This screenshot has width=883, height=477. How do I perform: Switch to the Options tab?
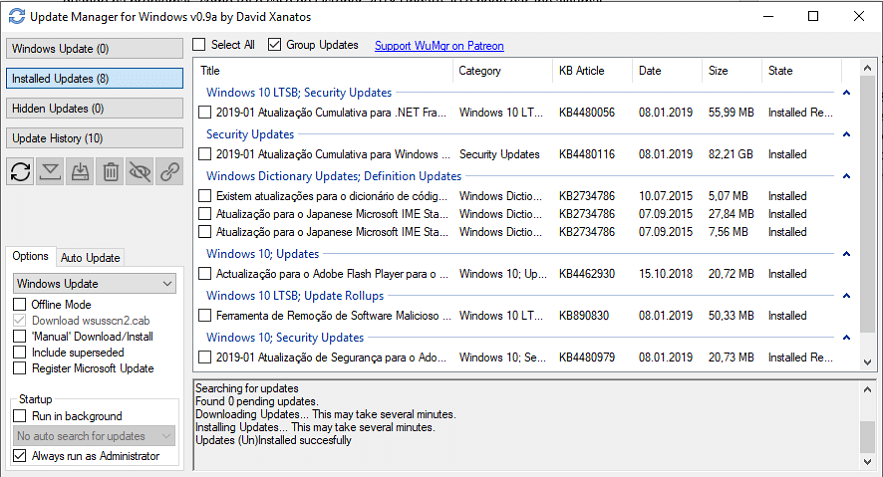(x=30, y=256)
